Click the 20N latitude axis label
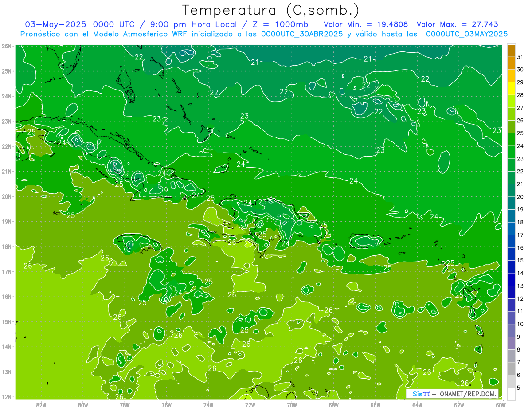This screenshot has height=411, width=532. tap(7, 196)
